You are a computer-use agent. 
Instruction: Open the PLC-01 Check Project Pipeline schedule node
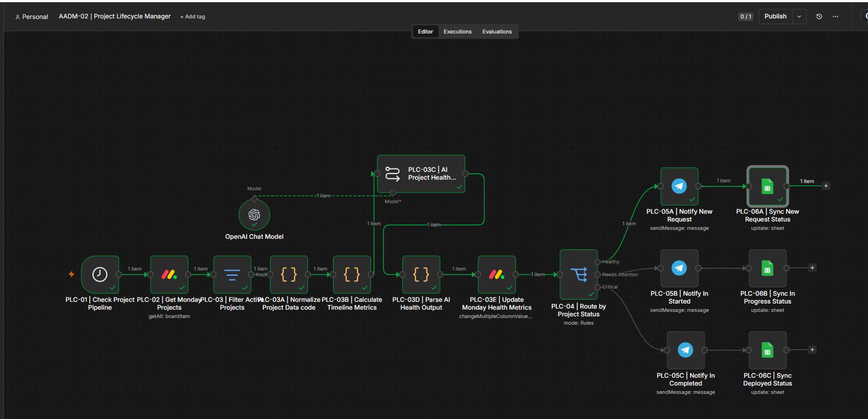[100, 274]
